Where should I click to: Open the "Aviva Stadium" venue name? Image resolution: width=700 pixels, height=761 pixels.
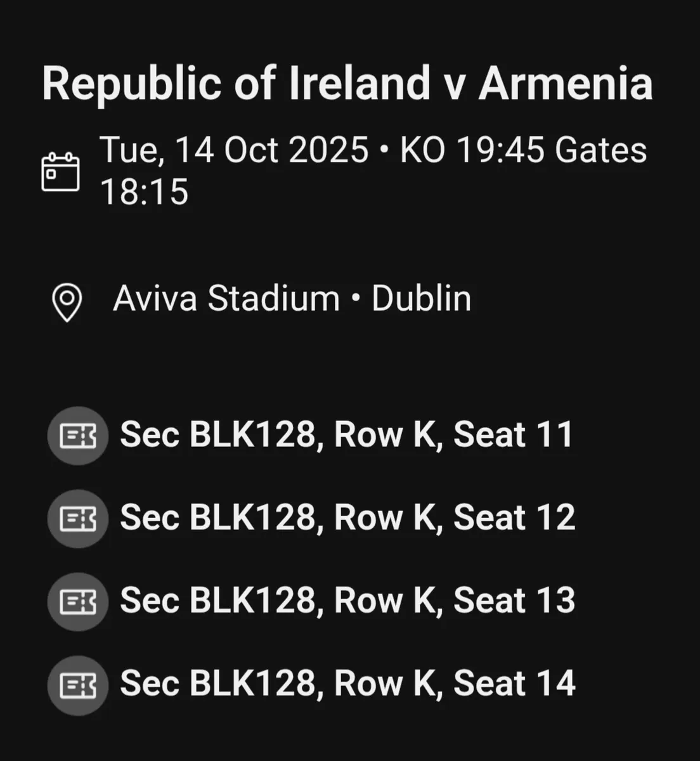click(x=226, y=298)
